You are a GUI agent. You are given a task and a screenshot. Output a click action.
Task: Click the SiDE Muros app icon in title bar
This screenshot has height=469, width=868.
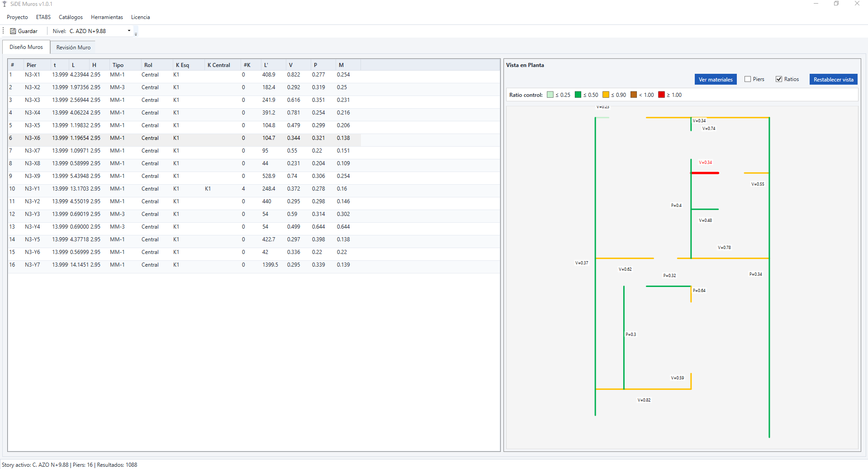click(x=5, y=4)
